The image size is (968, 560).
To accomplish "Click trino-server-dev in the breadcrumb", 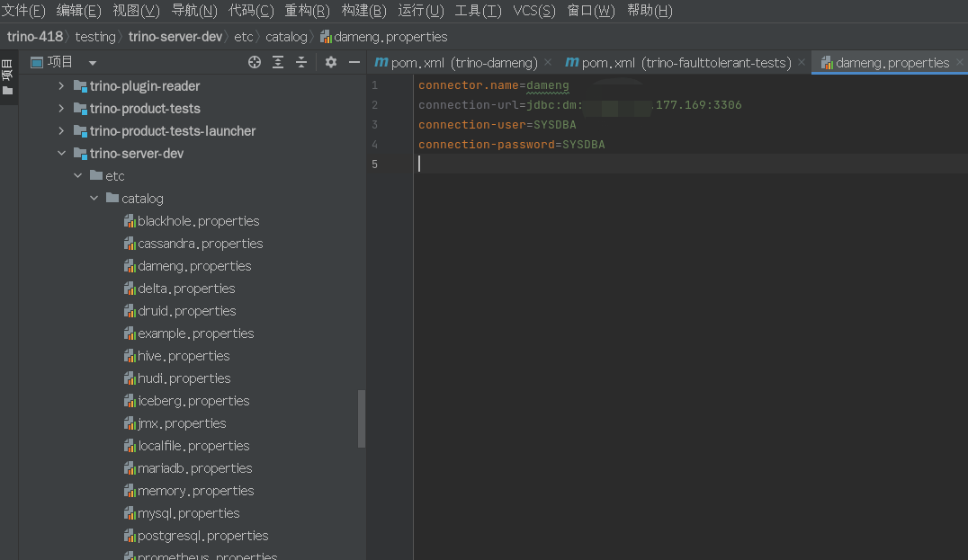I will 175,37.
